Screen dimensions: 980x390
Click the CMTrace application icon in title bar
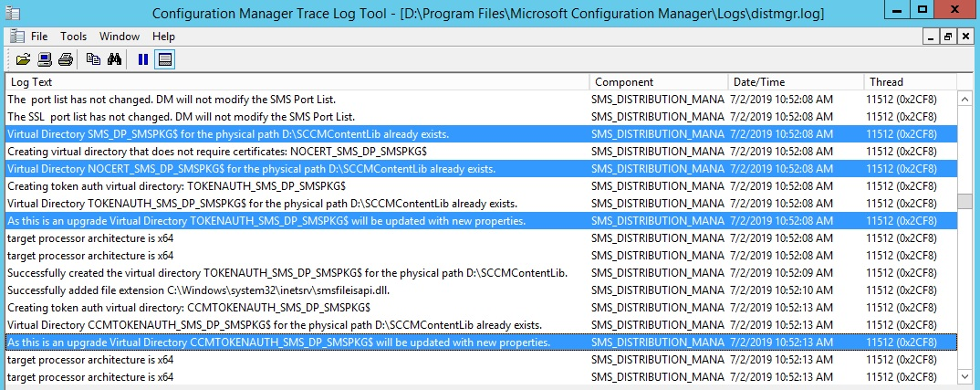point(12,11)
